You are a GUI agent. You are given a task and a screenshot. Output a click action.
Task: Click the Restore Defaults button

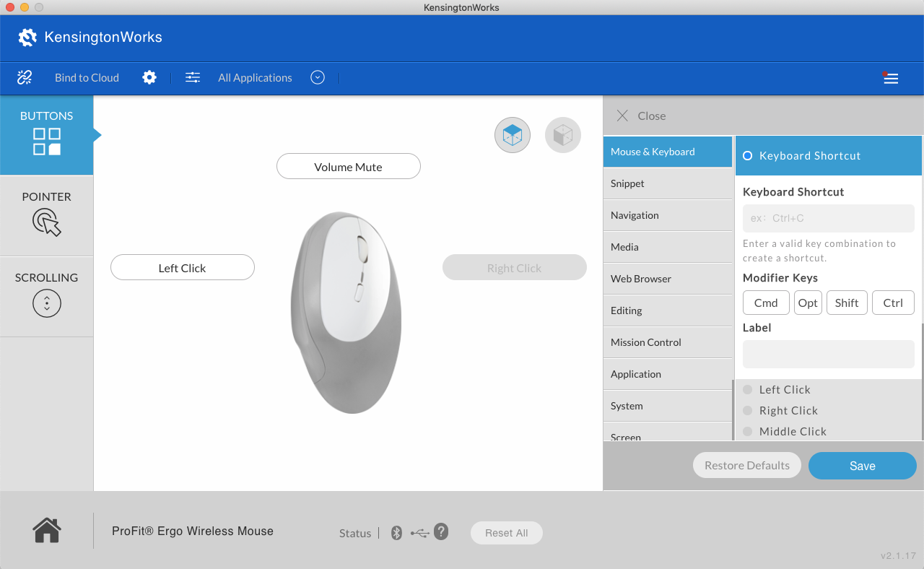(x=747, y=465)
